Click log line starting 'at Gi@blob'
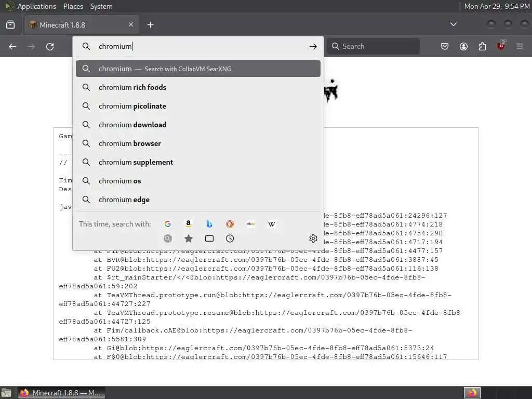Screen dimensions: 532x399 point(264,348)
